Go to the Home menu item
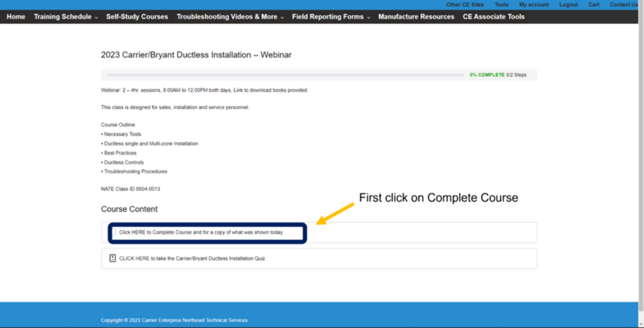The height and width of the screenshot is (328, 644). pyautogui.click(x=16, y=17)
